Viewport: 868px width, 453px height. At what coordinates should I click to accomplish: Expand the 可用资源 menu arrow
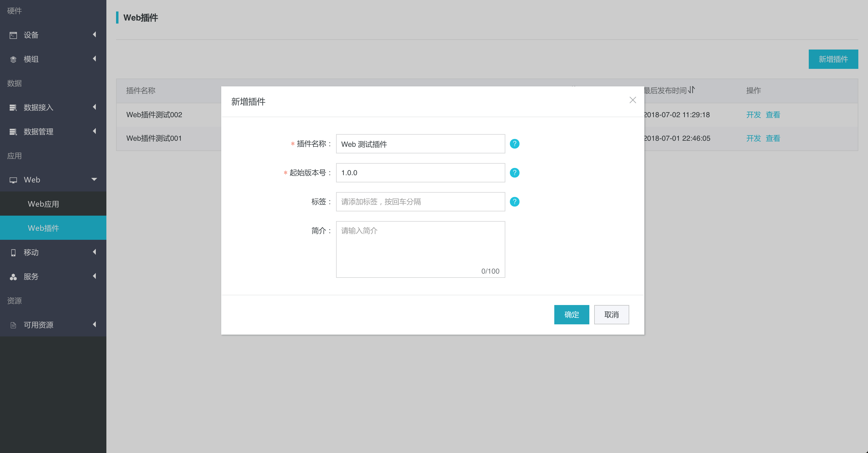click(94, 324)
